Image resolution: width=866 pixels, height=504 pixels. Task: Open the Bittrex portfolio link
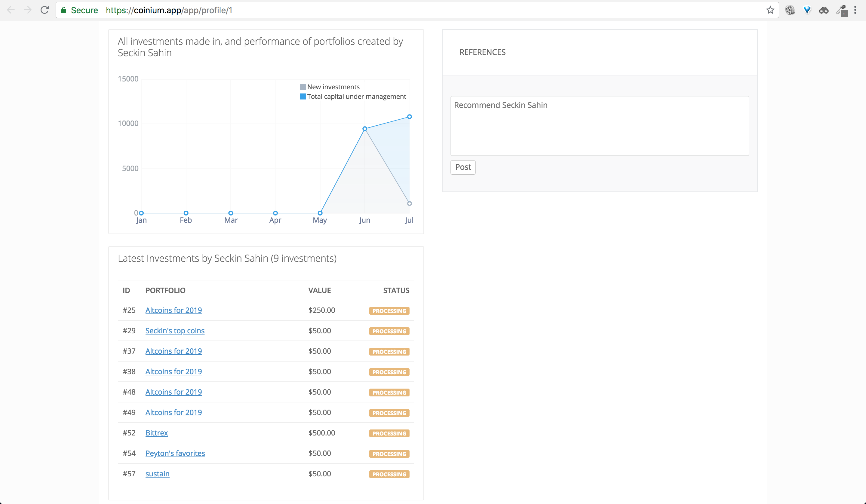(x=156, y=432)
